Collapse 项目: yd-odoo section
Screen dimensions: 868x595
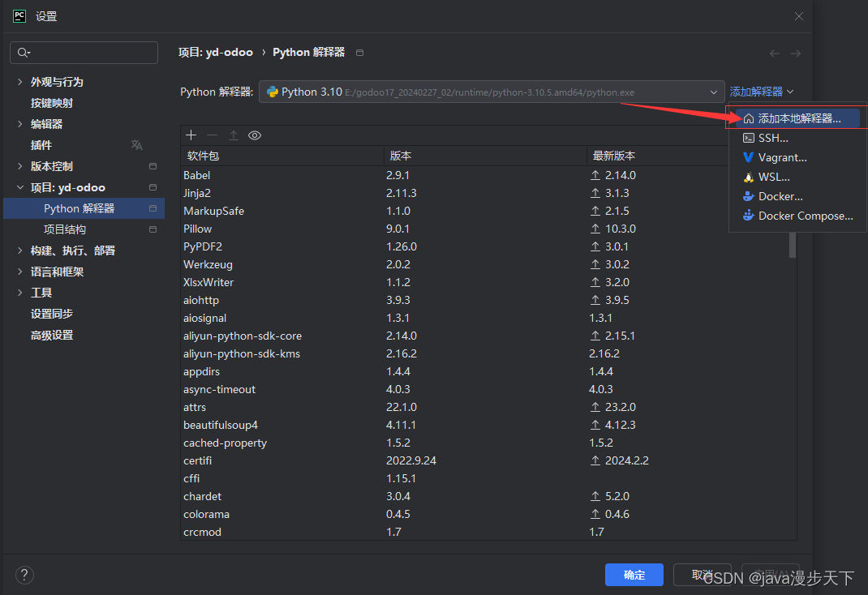tap(20, 187)
